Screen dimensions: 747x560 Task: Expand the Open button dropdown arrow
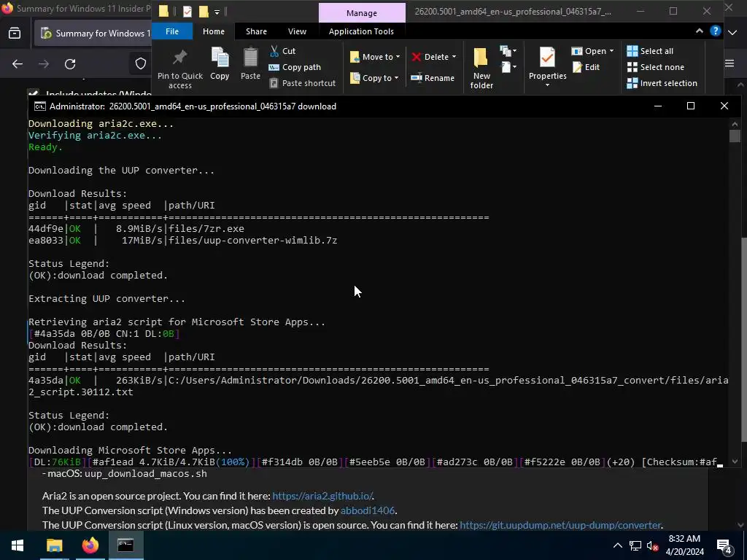click(x=611, y=51)
